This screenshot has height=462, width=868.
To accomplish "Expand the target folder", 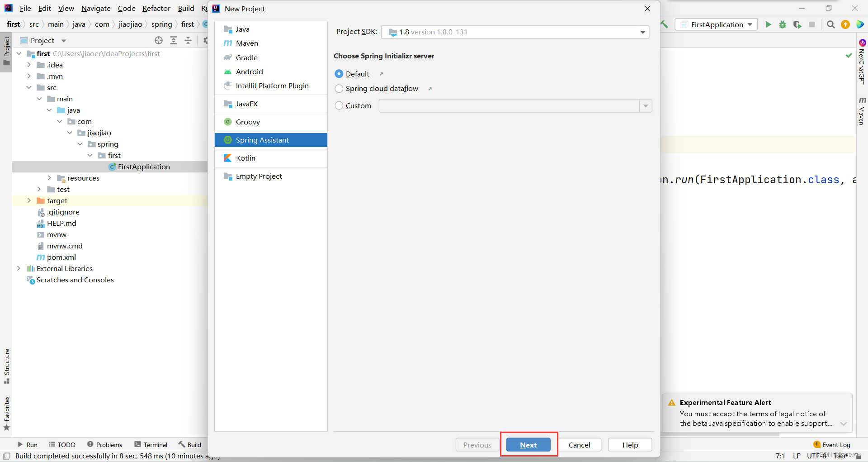I will coord(29,200).
